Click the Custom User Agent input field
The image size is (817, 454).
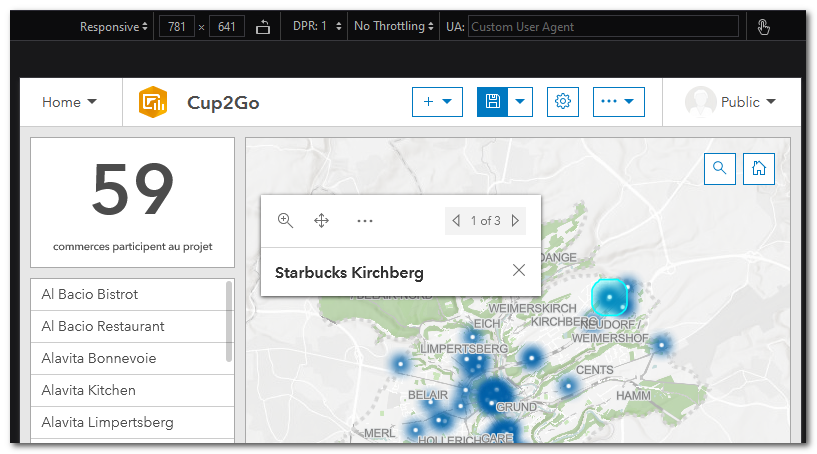pyautogui.click(x=603, y=27)
